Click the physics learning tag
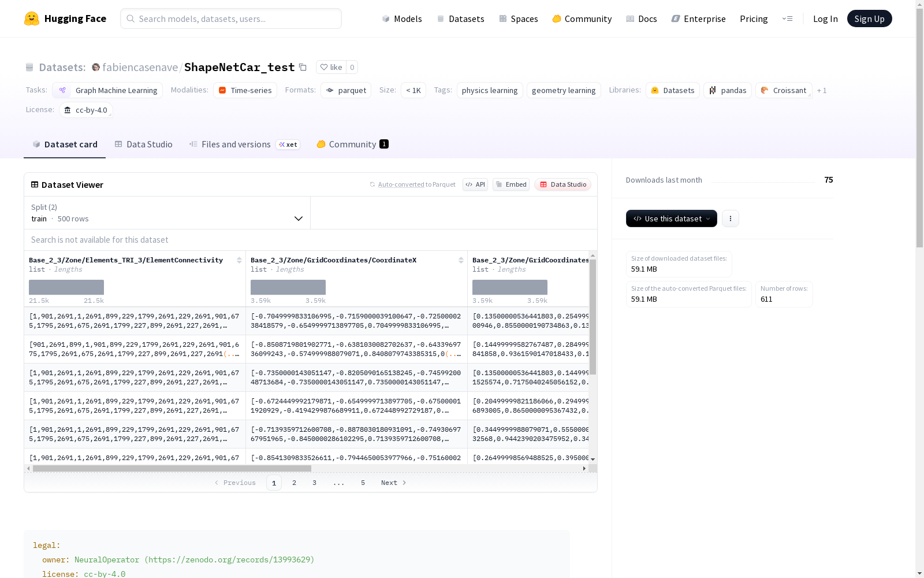Screen dimensions: 924x578 coord(490,90)
